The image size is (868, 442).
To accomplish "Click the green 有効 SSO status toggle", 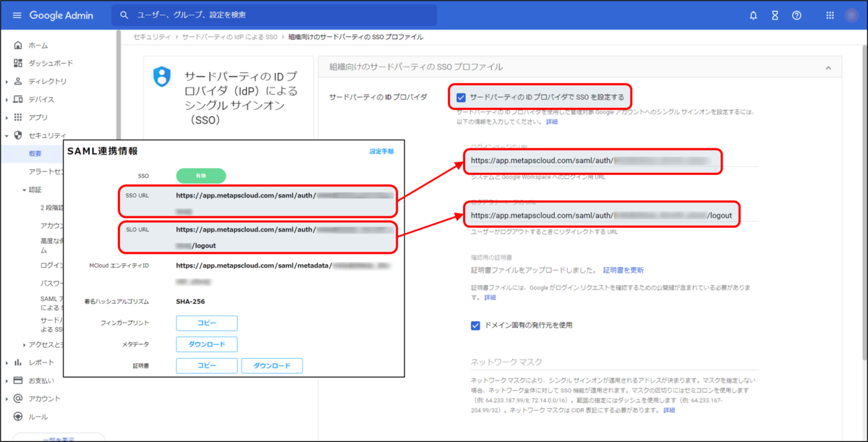I will [x=201, y=176].
